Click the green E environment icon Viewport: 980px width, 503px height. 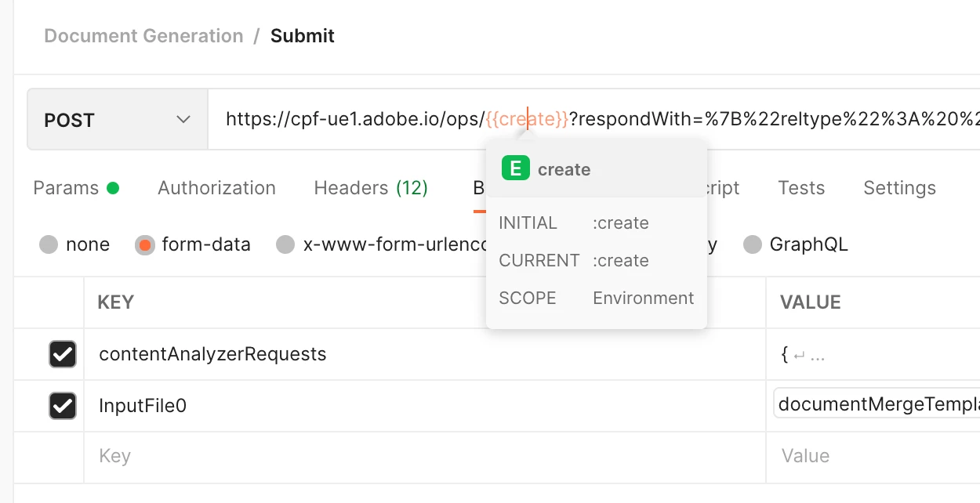[x=515, y=169]
